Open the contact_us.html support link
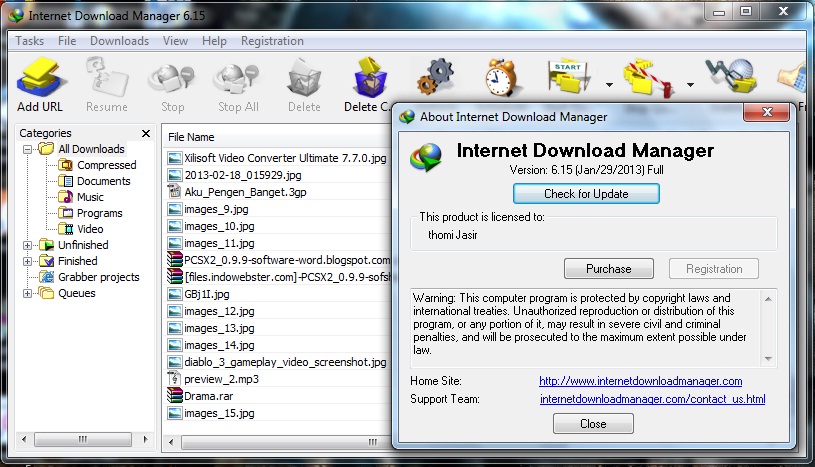This screenshot has height=467, width=815. (652, 399)
